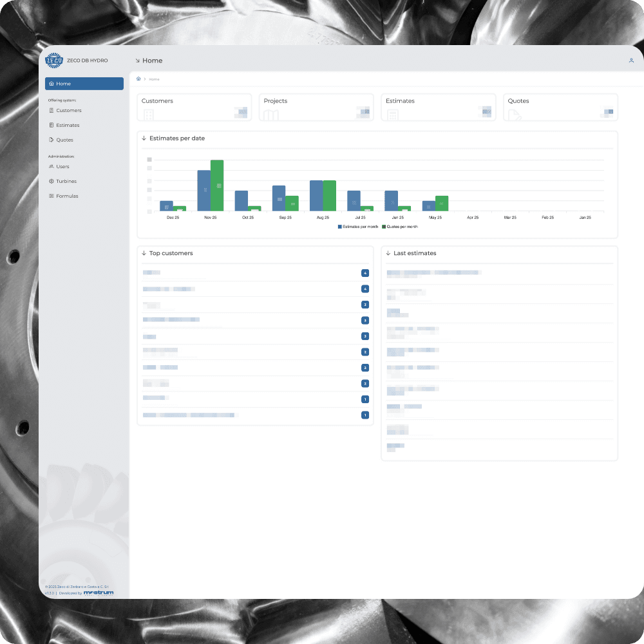Collapse the Top customers panel

pyautogui.click(x=143, y=253)
